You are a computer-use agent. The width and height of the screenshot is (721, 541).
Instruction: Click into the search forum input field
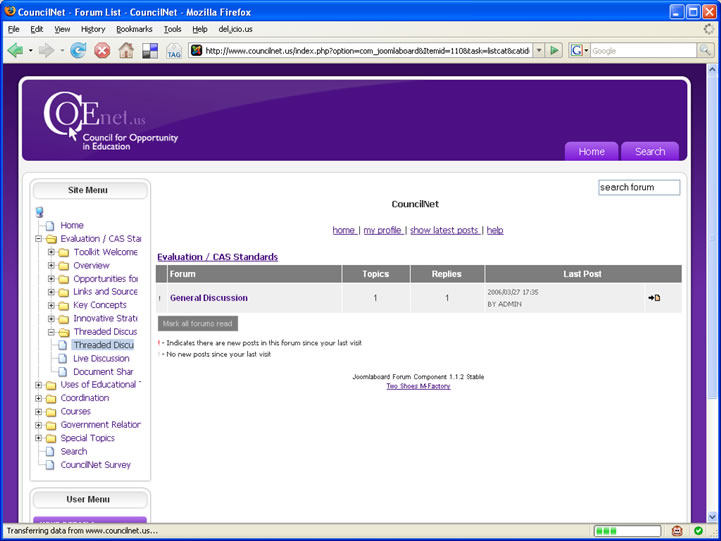click(x=638, y=187)
